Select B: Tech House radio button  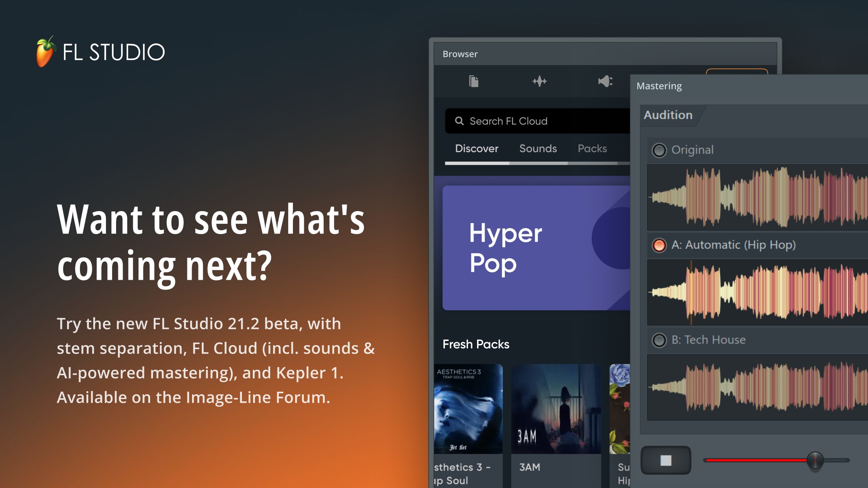tap(659, 340)
